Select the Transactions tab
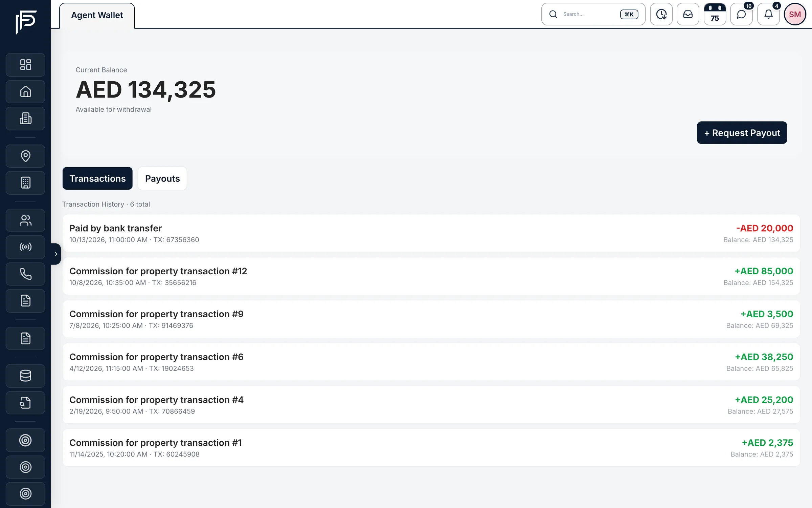 click(97, 178)
